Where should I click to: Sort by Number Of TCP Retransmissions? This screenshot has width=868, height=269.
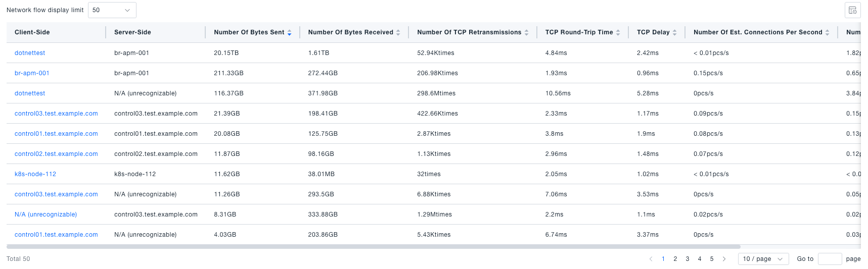coord(526,32)
